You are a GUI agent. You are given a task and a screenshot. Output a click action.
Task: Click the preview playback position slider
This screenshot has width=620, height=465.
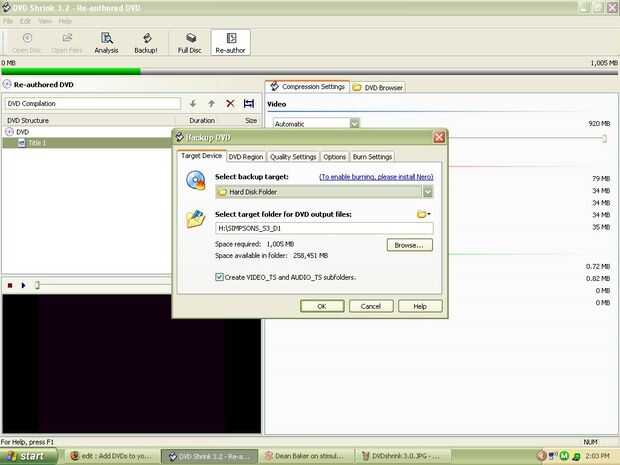pos(37,285)
